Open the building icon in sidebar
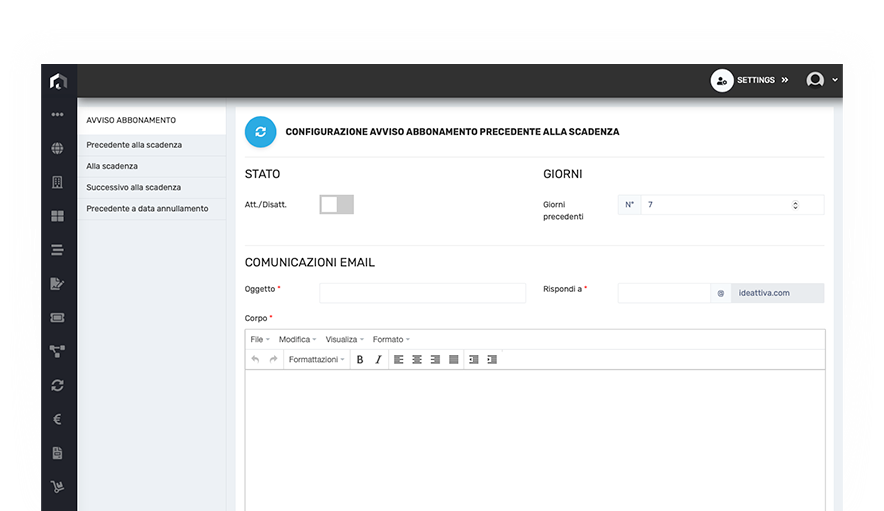 (58, 182)
